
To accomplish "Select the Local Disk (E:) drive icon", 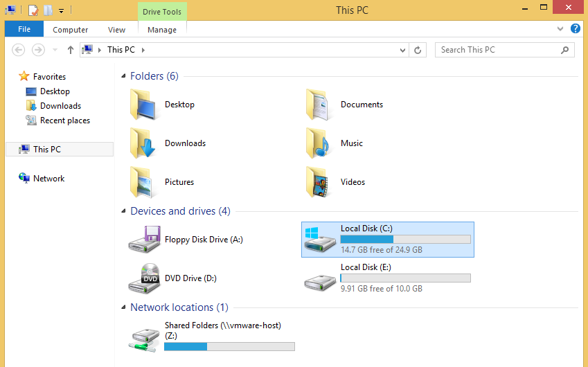I will [x=320, y=283].
